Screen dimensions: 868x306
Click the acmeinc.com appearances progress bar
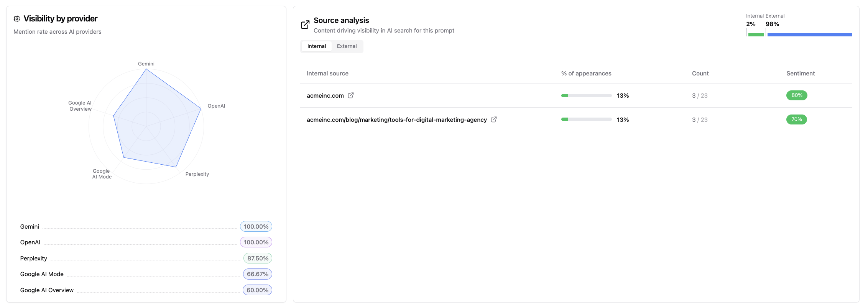pyautogui.click(x=586, y=96)
